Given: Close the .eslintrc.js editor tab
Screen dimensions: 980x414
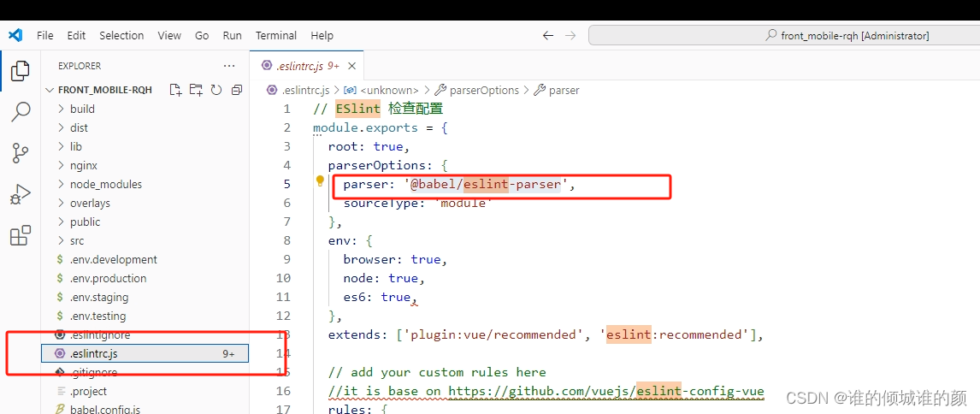Looking at the screenshot, I should click(x=351, y=66).
